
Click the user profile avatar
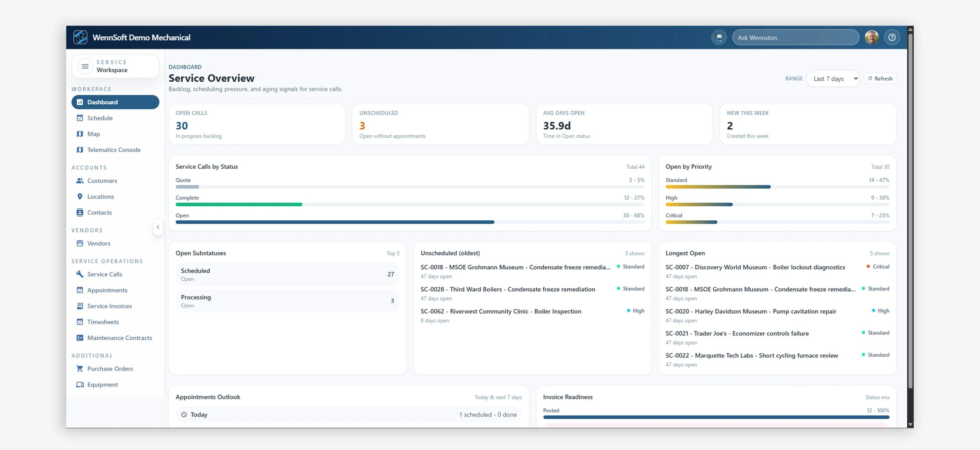click(871, 38)
